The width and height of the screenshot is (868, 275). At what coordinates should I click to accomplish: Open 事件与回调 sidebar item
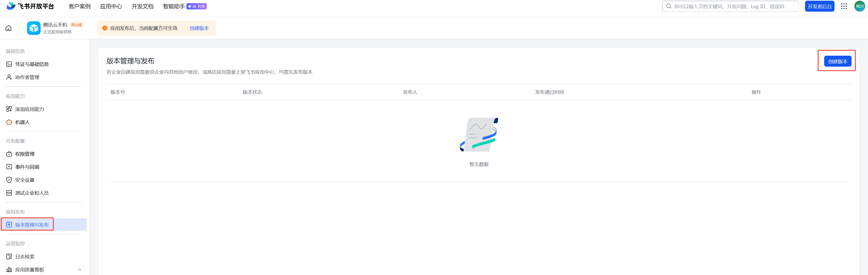27,167
